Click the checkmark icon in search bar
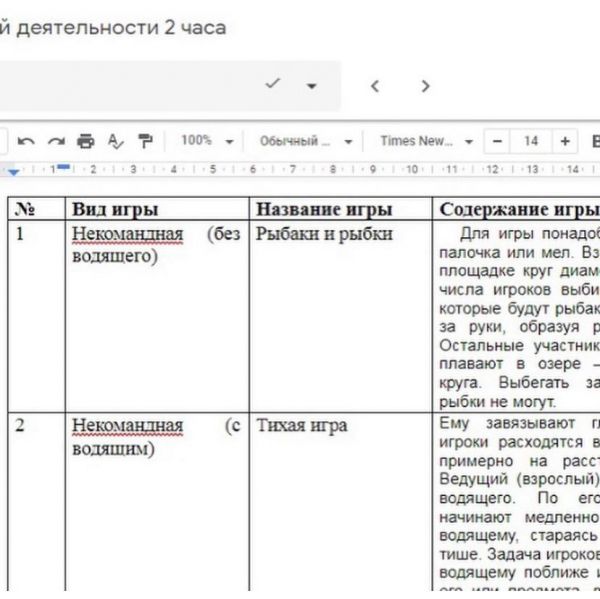 272,85
